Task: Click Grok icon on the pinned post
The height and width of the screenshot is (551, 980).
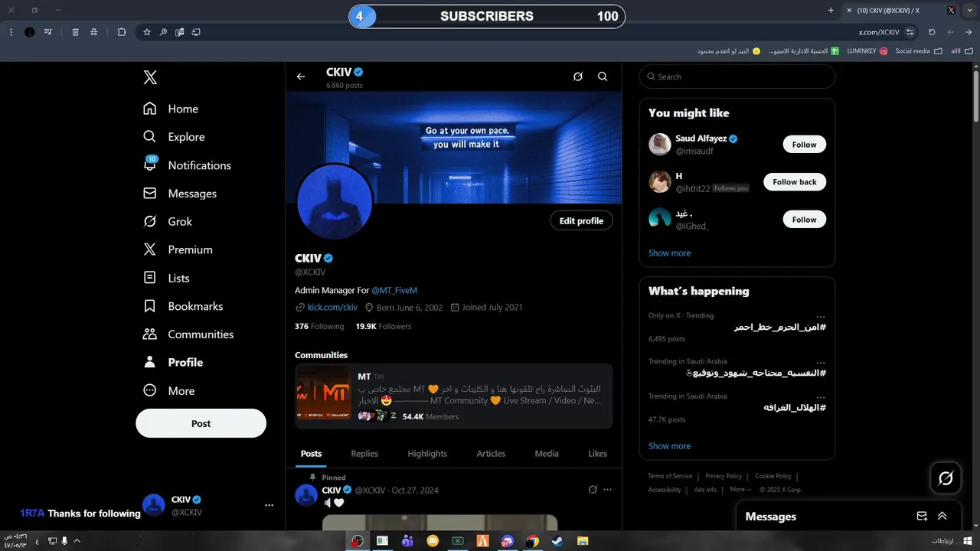Action: point(593,490)
